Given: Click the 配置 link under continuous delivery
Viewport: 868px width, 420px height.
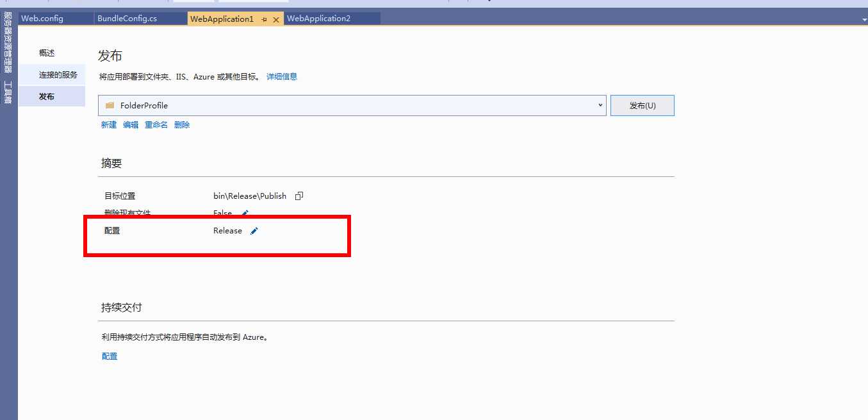Looking at the screenshot, I should [110, 357].
